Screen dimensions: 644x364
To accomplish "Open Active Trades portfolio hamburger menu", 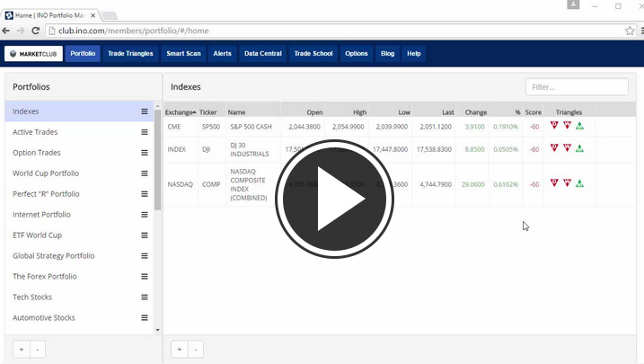I will [x=144, y=132].
